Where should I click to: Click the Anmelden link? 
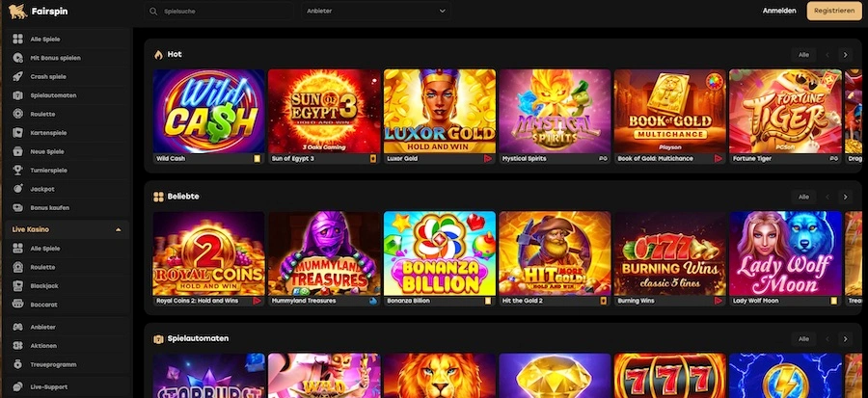pyautogui.click(x=779, y=11)
